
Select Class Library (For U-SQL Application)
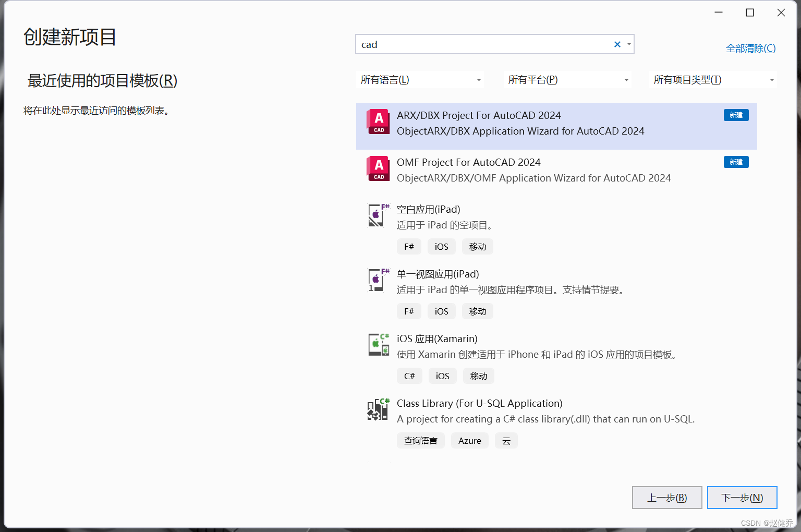pos(556,422)
